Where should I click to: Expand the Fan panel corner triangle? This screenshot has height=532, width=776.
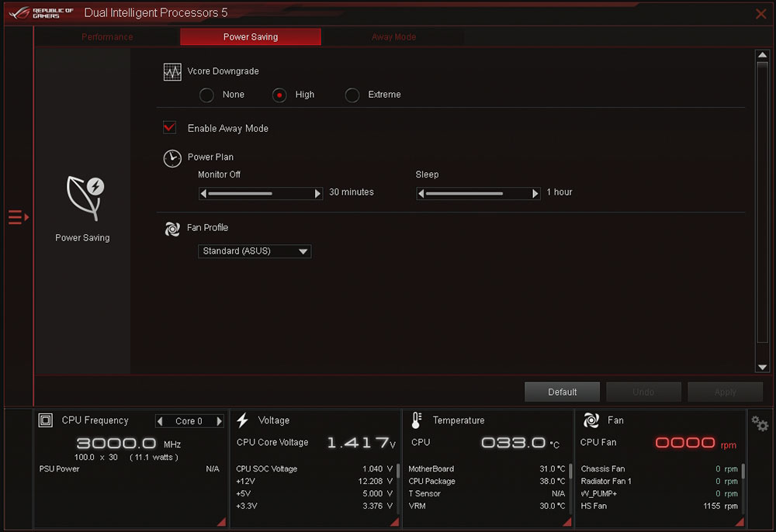740,522
